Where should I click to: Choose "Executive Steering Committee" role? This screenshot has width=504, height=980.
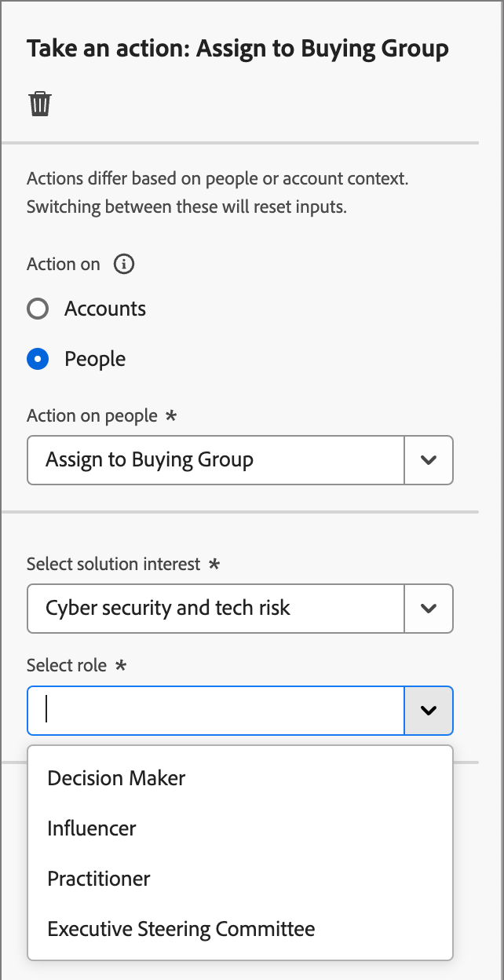181,929
